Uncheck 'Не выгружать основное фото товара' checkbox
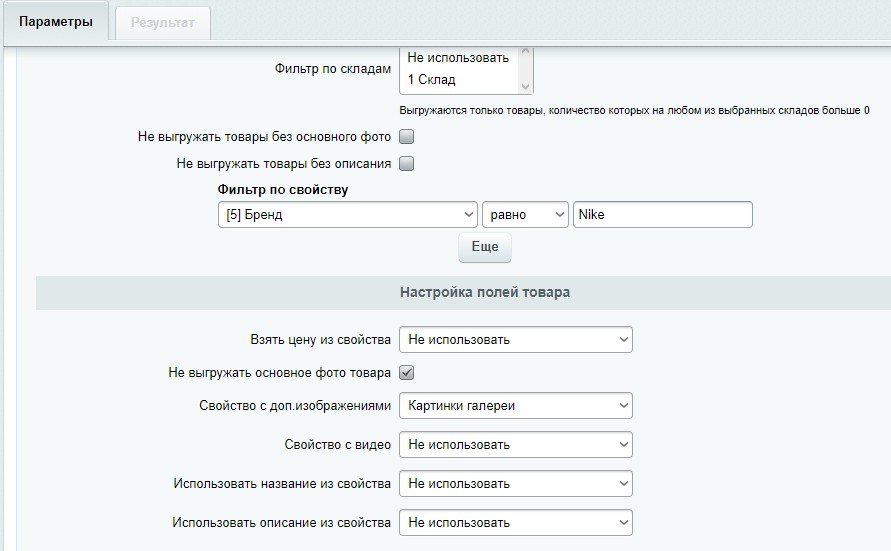 point(407,373)
